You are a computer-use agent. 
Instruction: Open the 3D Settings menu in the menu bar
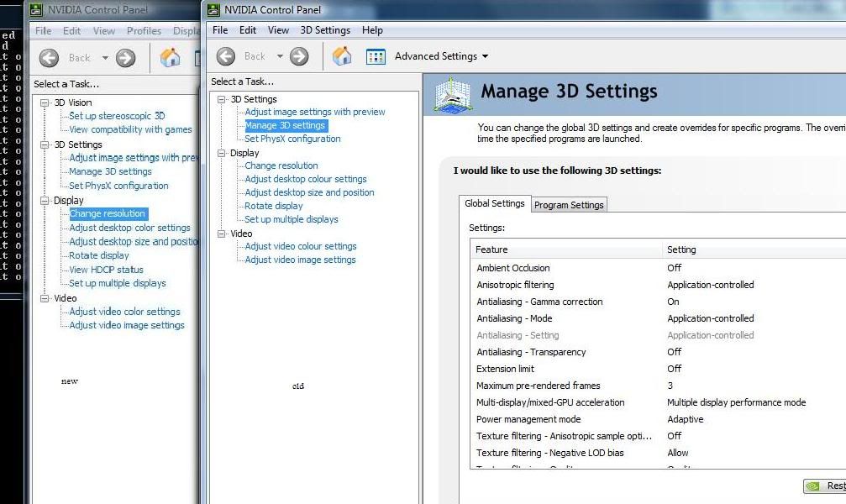pyautogui.click(x=325, y=30)
